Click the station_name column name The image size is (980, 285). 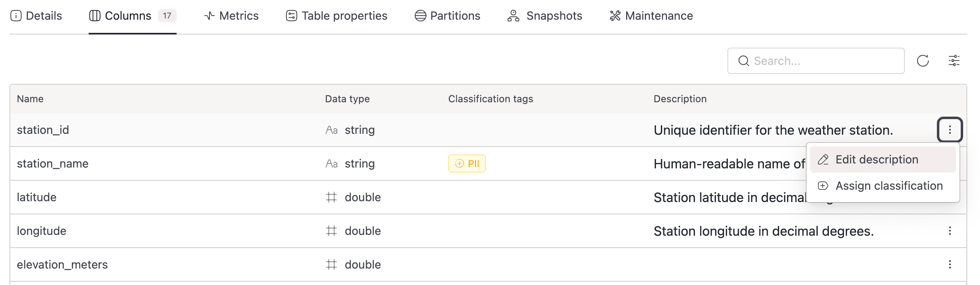(x=53, y=163)
